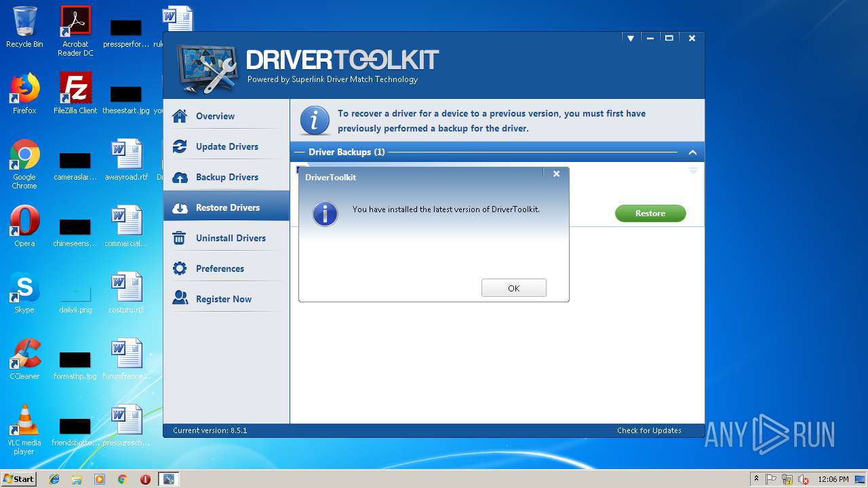Click the home icon beside Overview
Viewport: 868px width, 488px height.
(180, 116)
